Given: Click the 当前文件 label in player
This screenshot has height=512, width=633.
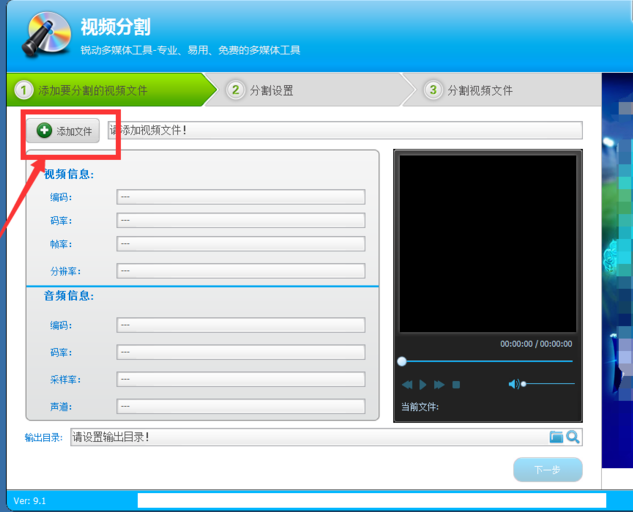Looking at the screenshot, I should point(420,407).
